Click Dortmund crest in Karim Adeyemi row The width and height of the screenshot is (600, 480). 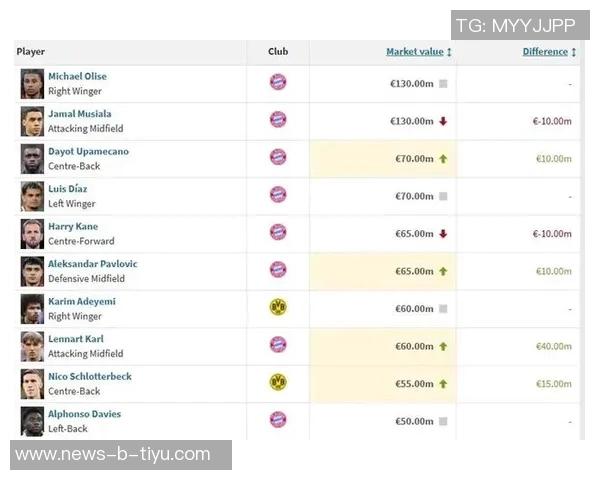click(278, 308)
